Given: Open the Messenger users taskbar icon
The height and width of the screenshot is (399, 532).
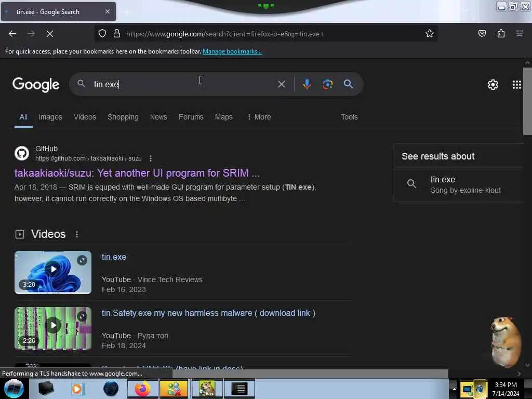Looking at the screenshot, I should point(174,389).
